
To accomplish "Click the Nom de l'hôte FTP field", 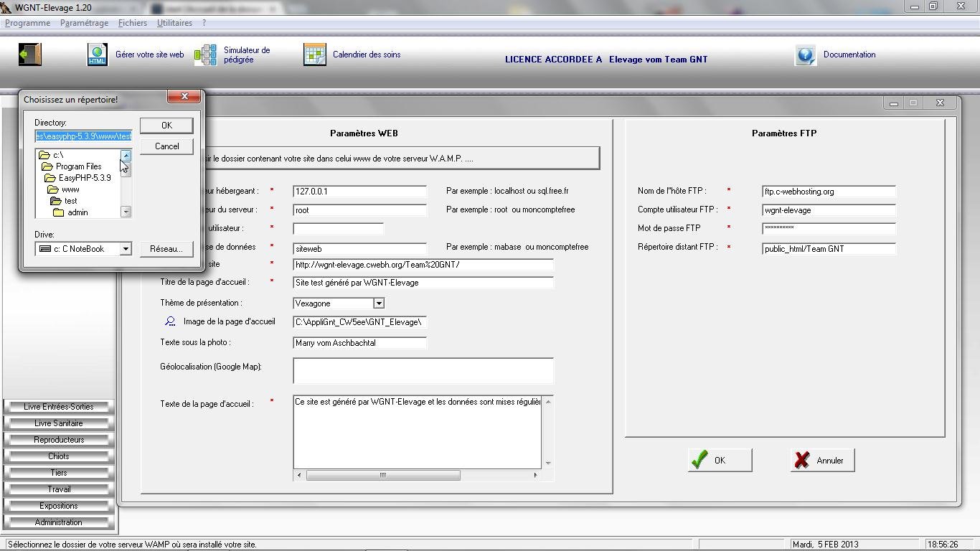I will (829, 192).
